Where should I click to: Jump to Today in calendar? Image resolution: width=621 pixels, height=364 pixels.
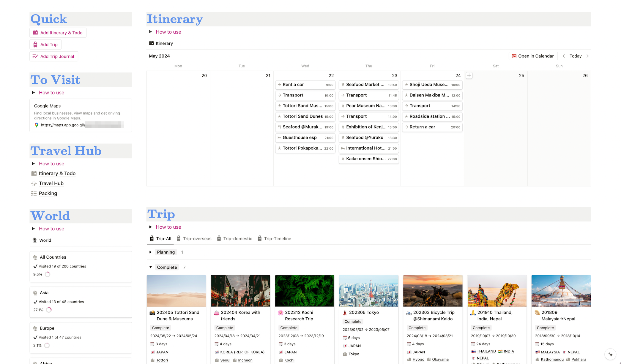pos(576,56)
